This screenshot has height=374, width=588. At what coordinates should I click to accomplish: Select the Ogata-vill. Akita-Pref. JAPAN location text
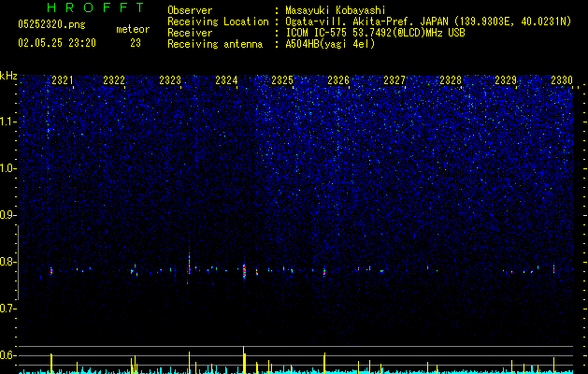[428, 22]
